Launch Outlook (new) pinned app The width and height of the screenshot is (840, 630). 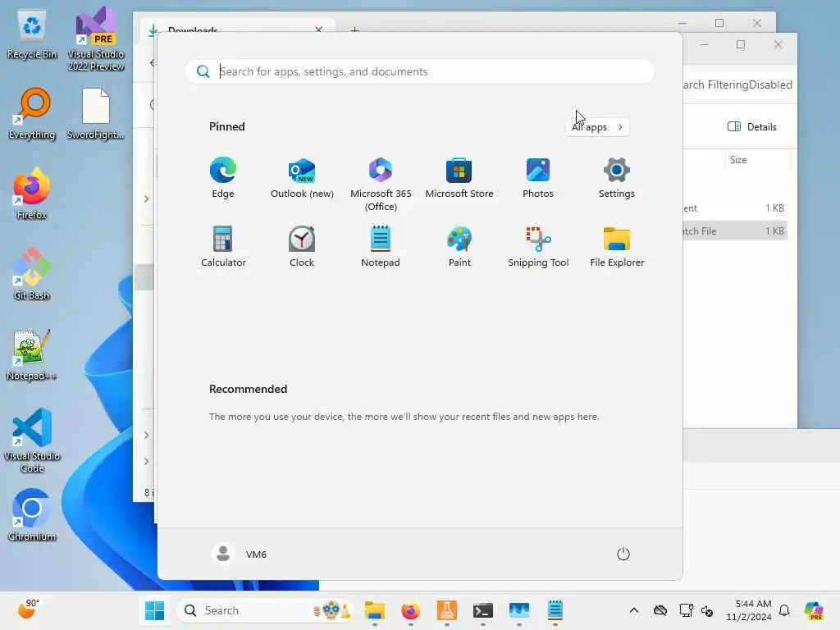click(x=302, y=178)
